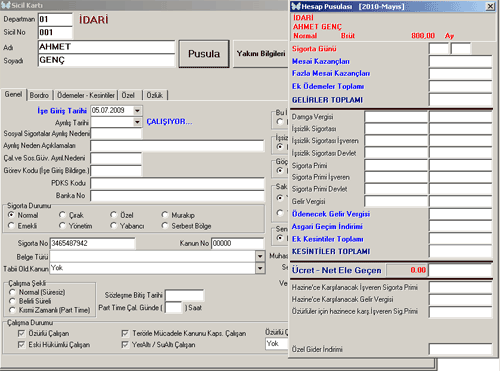Click the 800,00 brüt amount text
The width and height of the screenshot is (500, 371).
(423, 36)
